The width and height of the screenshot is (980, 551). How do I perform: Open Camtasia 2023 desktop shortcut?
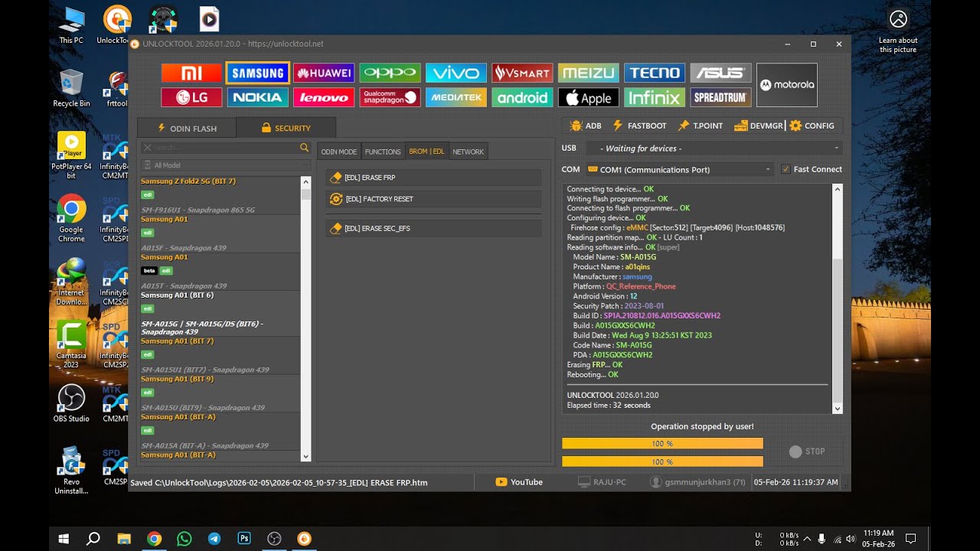[x=71, y=344]
